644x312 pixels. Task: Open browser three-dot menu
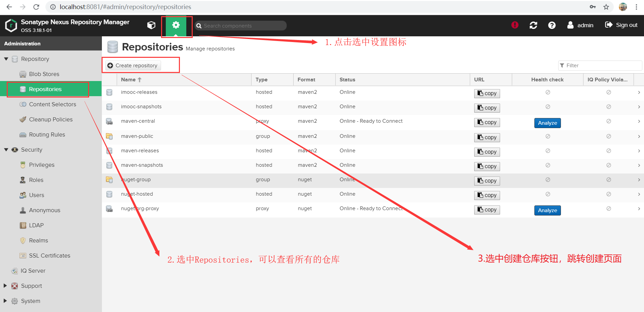pyautogui.click(x=636, y=7)
